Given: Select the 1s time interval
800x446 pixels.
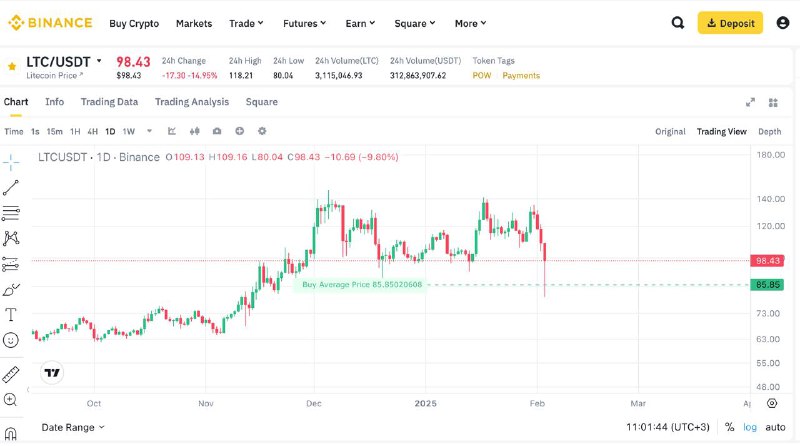Looking at the screenshot, I should click(x=35, y=132).
